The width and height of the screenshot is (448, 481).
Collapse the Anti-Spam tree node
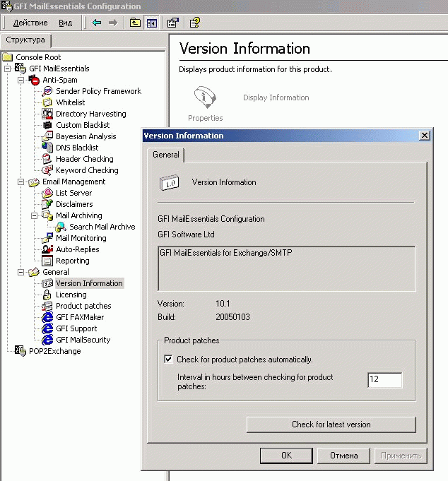(21, 80)
